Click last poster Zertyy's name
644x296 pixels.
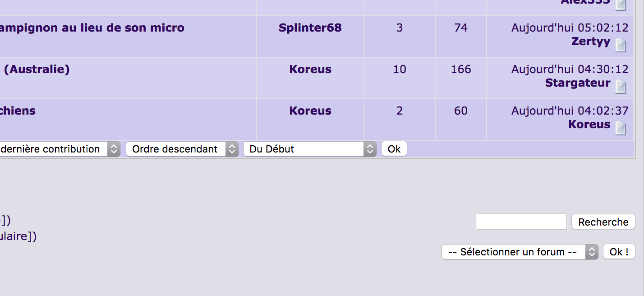click(590, 42)
